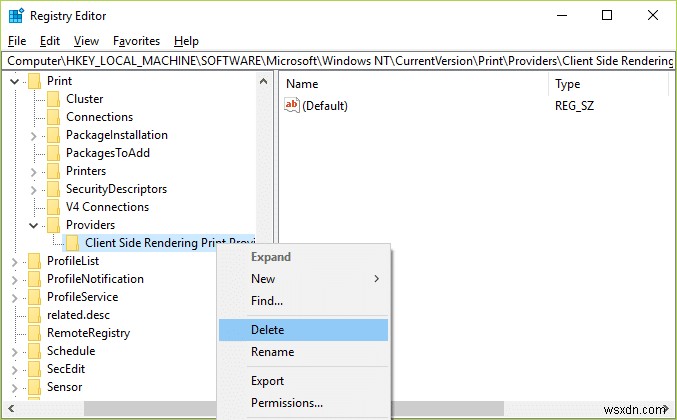Expand the SecurityDescriptors key

click(34, 189)
